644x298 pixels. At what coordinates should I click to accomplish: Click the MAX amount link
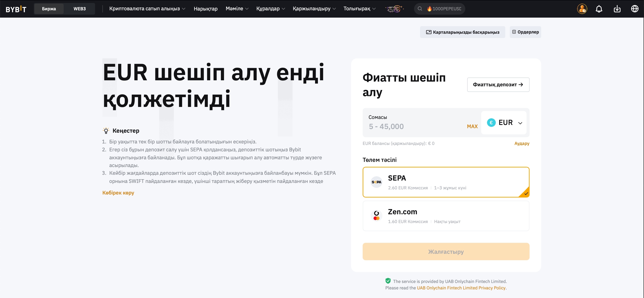[x=472, y=126]
